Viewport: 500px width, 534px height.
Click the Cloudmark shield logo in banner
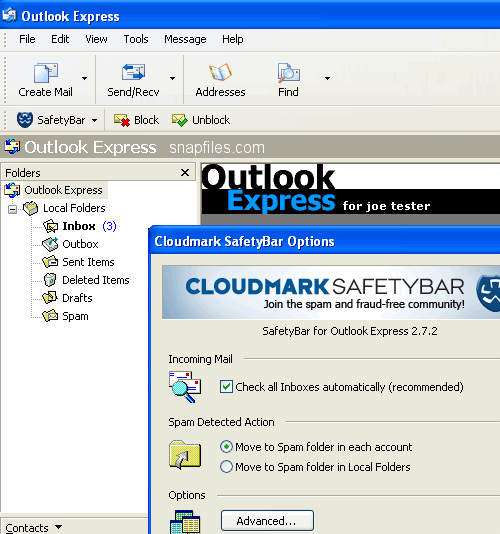[x=488, y=293]
